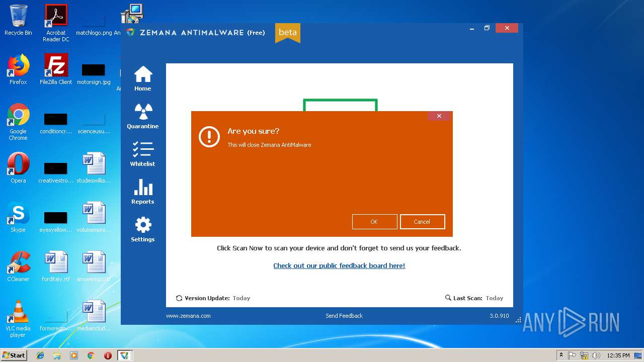Click the volume speaker tray icon

pyautogui.click(x=596, y=355)
